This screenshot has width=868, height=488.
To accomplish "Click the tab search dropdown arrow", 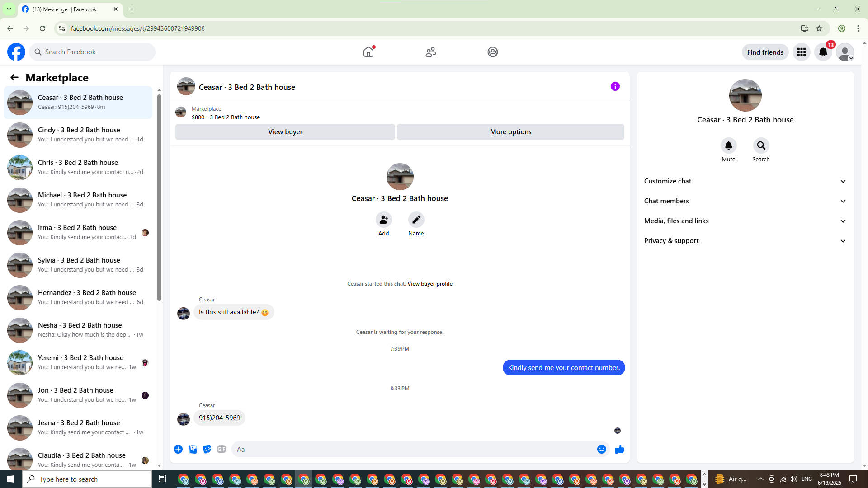I will pyautogui.click(x=9, y=9).
